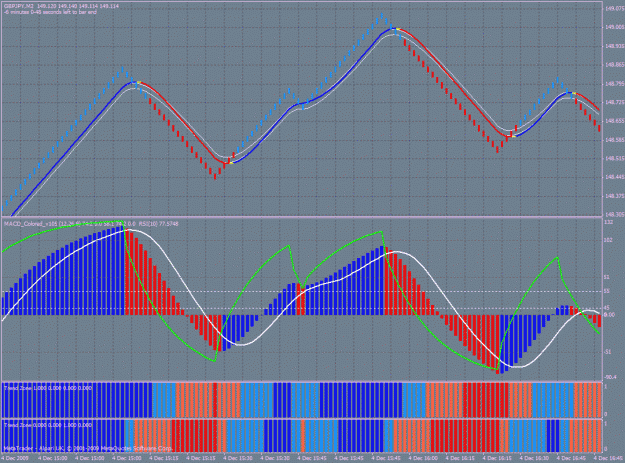Click the 149.005 price axis label
This screenshot has width=625, height=463.
click(x=614, y=27)
